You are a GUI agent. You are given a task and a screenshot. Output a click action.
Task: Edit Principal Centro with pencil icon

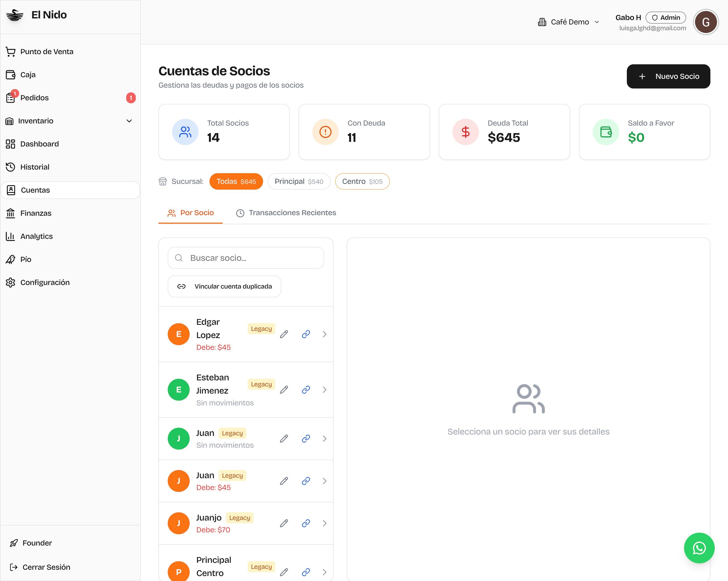click(284, 572)
